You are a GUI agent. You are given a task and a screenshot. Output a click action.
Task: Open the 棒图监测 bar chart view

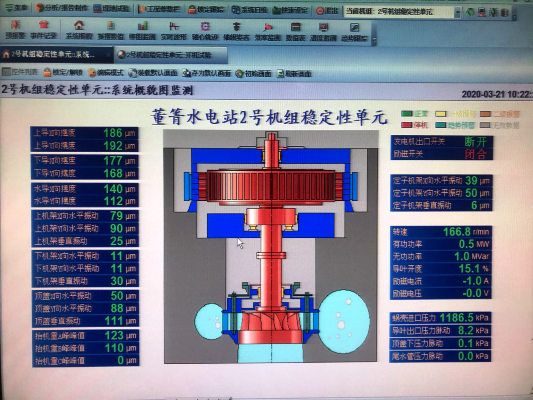[142, 31]
